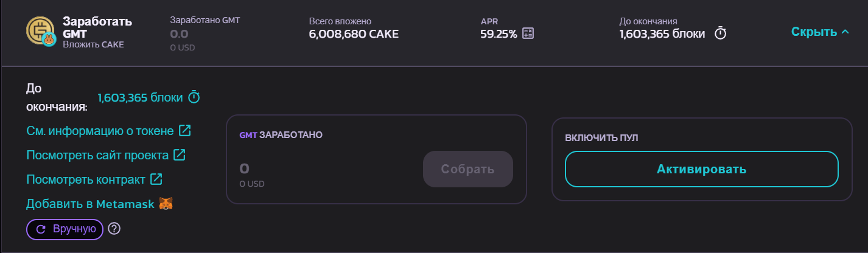
Task: Click the Вручную manual tag
Action: pos(65,229)
